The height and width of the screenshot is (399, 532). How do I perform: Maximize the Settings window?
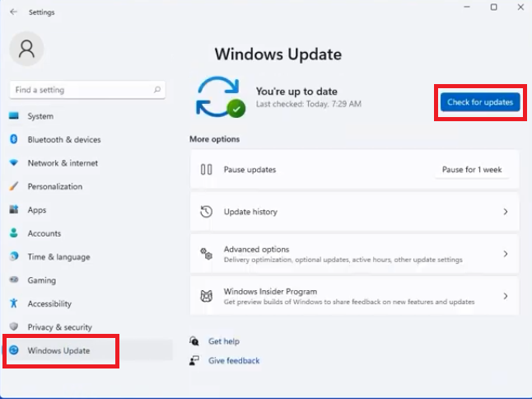(x=493, y=7)
